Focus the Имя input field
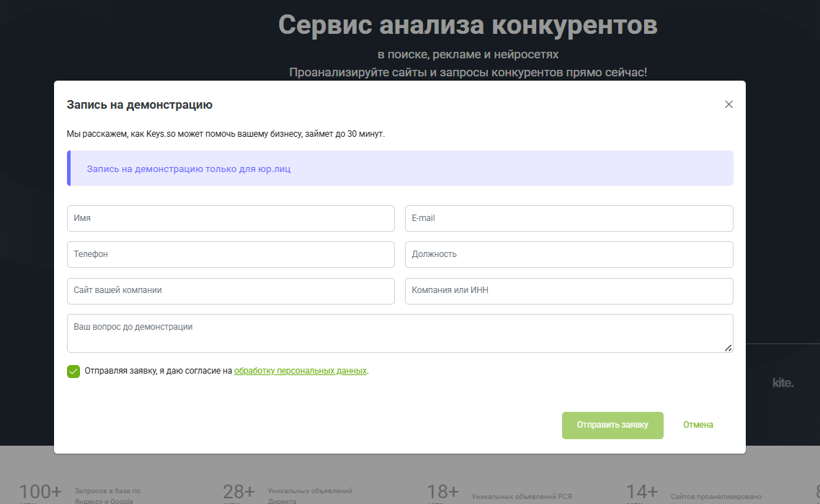This screenshot has width=820, height=504. pos(231,219)
